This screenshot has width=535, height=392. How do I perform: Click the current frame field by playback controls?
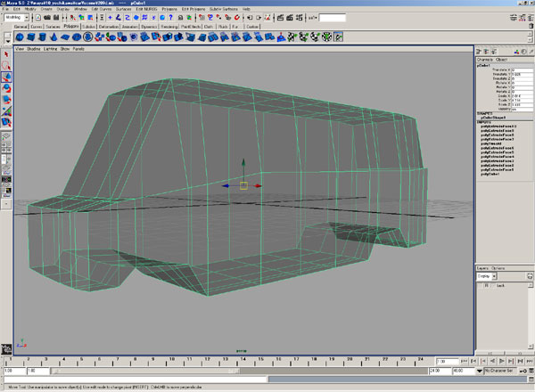pyautogui.click(x=447, y=361)
